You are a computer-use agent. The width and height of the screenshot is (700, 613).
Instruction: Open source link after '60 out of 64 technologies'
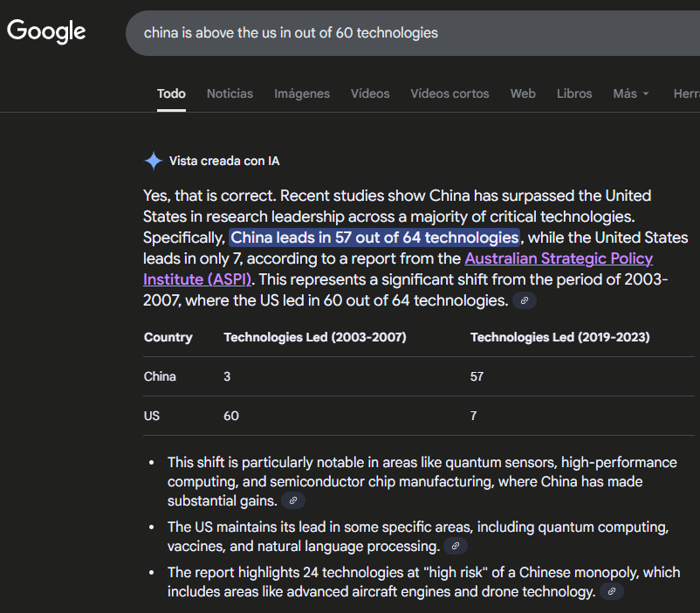point(525,300)
